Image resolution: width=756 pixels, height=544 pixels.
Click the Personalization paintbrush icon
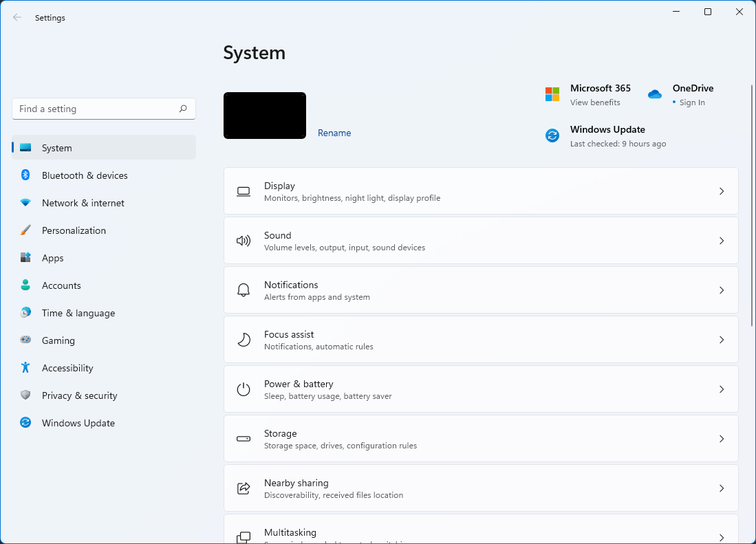(25, 230)
